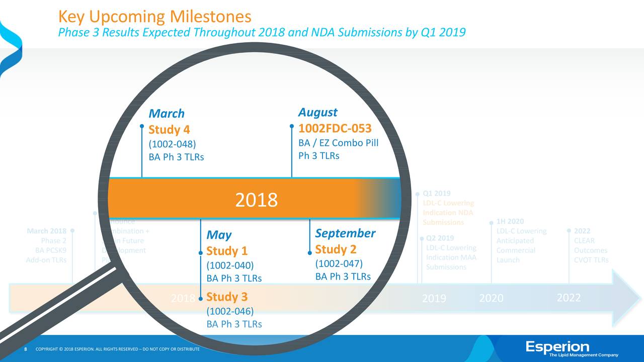
Task: Click the 'March' heading above Study 4
Action: 167,114
